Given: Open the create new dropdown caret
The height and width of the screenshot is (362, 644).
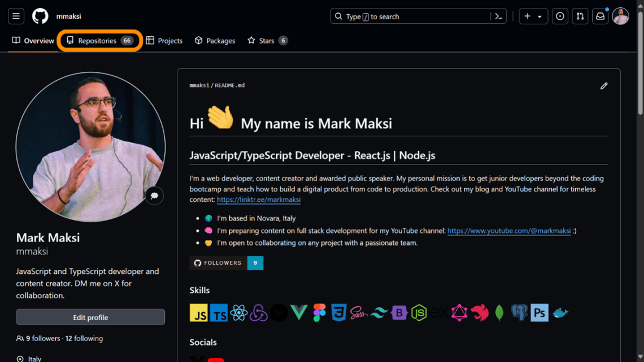Looking at the screenshot, I should [541, 16].
